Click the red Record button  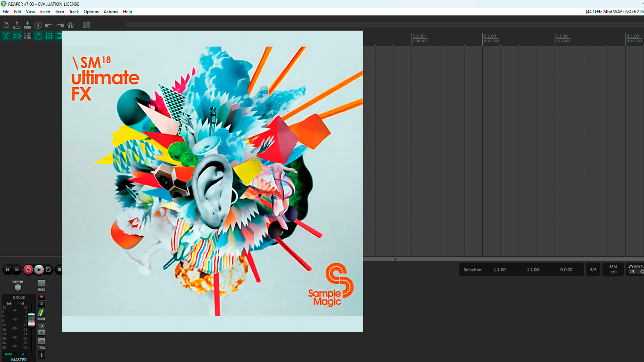coord(28,270)
